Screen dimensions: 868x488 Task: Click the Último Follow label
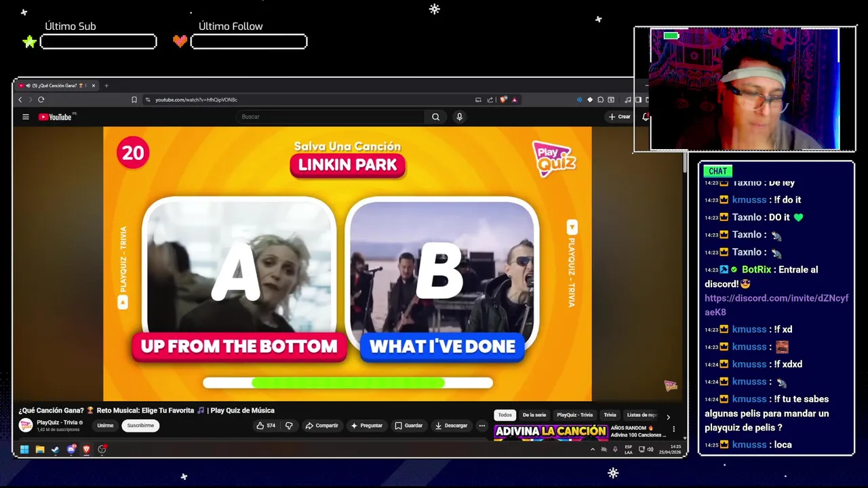click(x=231, y=26)
